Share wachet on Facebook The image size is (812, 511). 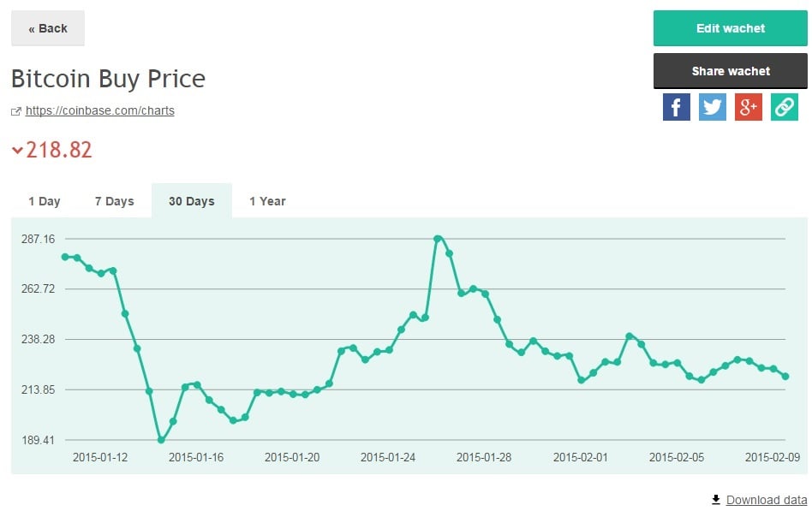coord(677,107)
